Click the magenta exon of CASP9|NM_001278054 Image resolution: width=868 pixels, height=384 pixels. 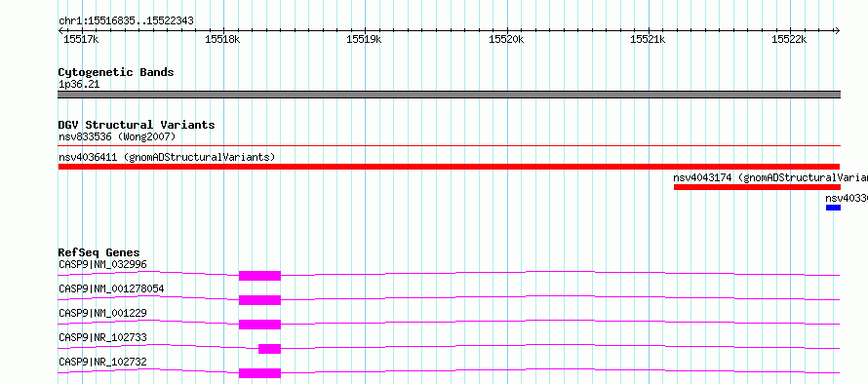(259, 300)
